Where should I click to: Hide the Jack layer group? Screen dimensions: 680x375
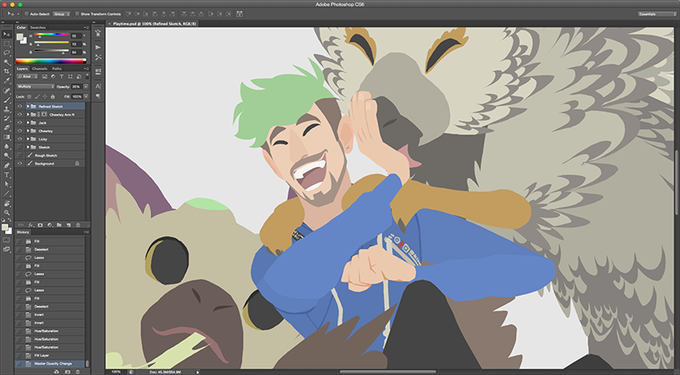tap(20, 123)
